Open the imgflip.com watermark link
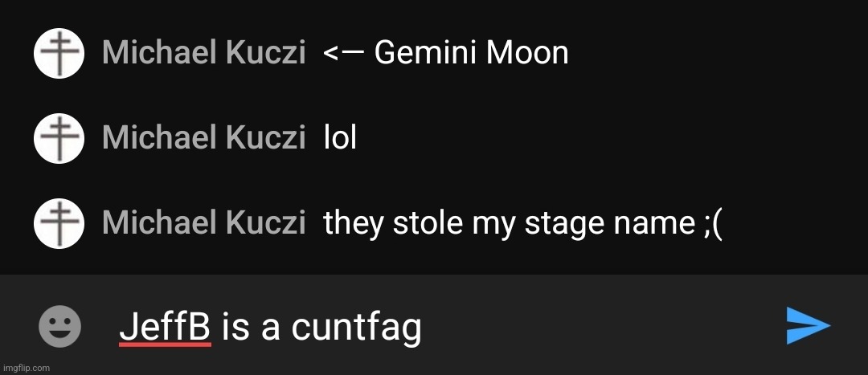The height and width of the screenshot is (375, 868). pos(26,368)
